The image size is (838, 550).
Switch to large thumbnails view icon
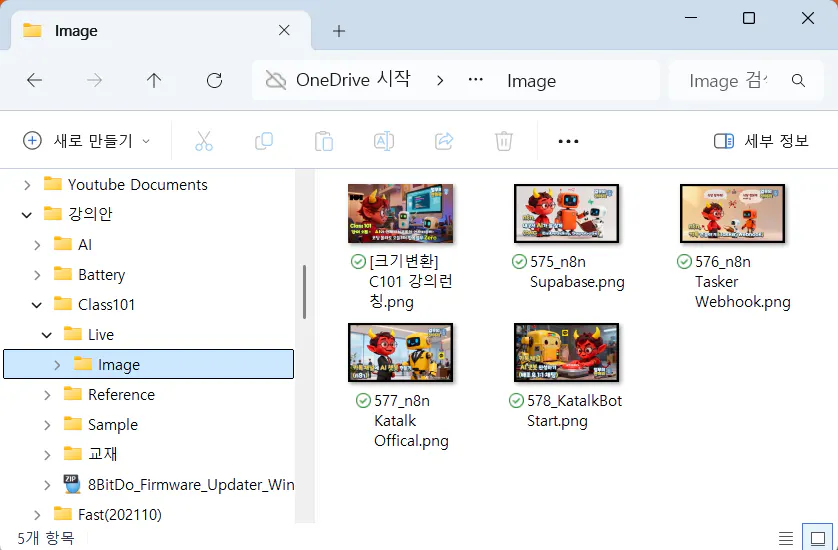click(818, 538)
